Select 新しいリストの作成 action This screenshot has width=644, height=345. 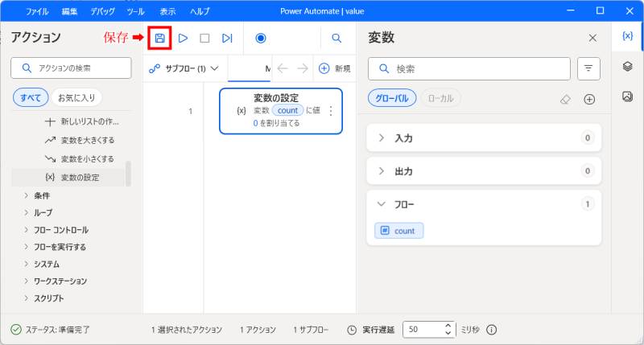tap(82, 121)
